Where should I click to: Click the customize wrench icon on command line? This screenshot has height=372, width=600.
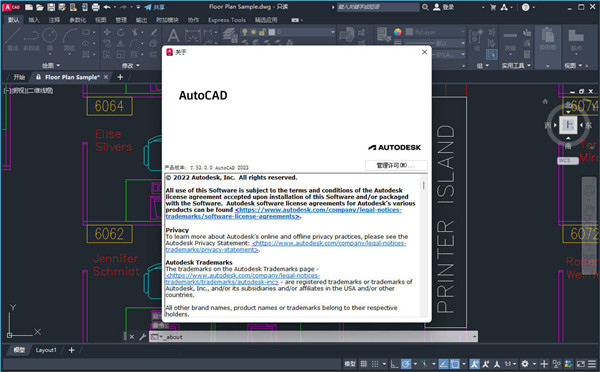pos(142,337)
